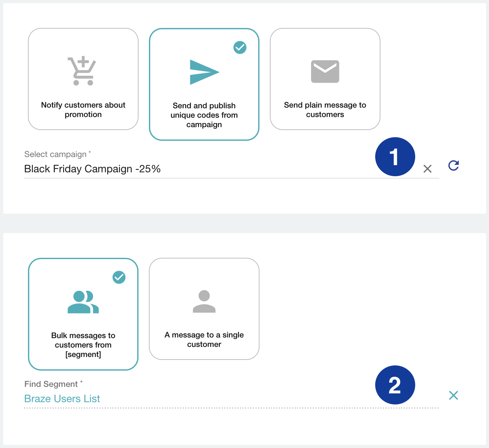Click the teal paper plane icon
Image resolution: width=489 pixels, height=448 pixels.
204,72
